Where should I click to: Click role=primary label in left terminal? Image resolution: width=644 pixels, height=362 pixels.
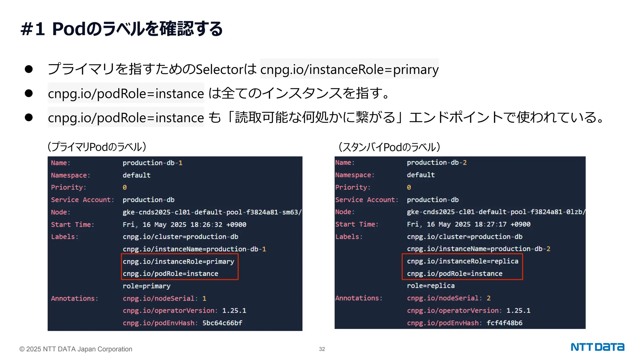pyautogui.click(x=147, y=286)
